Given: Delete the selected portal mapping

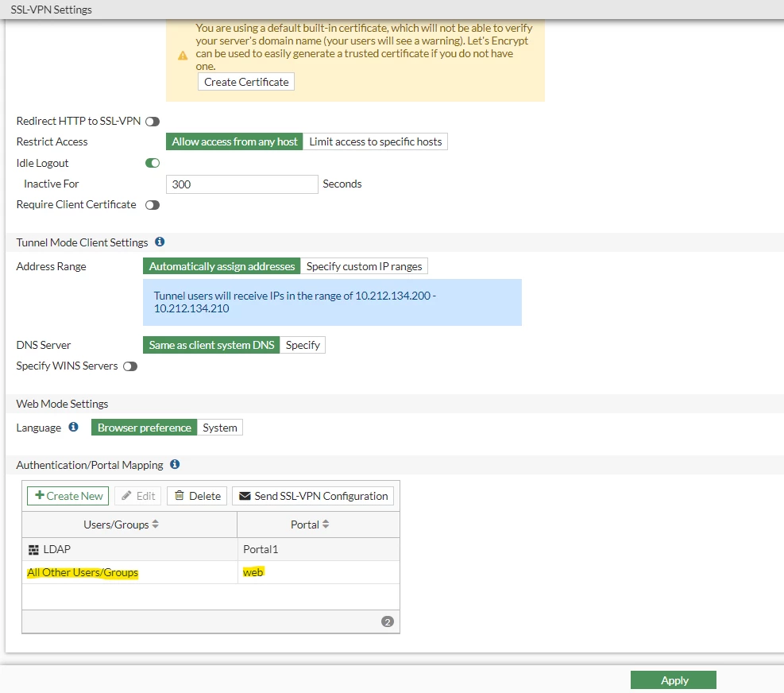Looking at the screenshot, I should [197, 496].
